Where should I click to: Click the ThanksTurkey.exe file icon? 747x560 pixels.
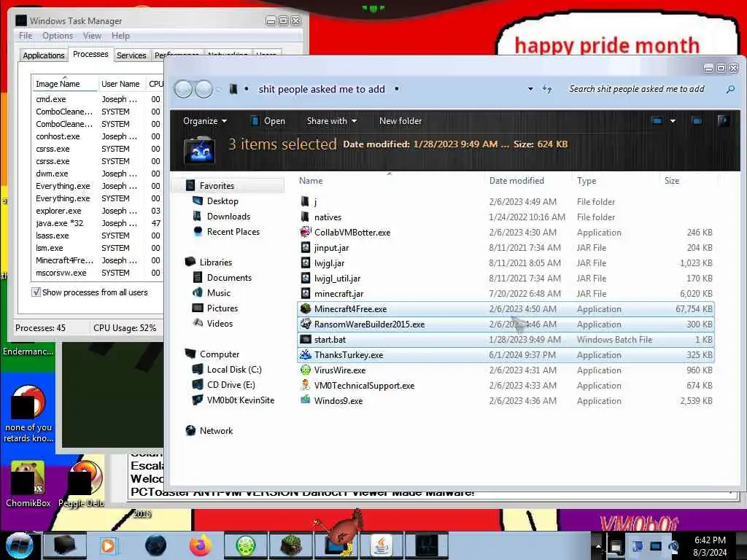click(306, 355)
